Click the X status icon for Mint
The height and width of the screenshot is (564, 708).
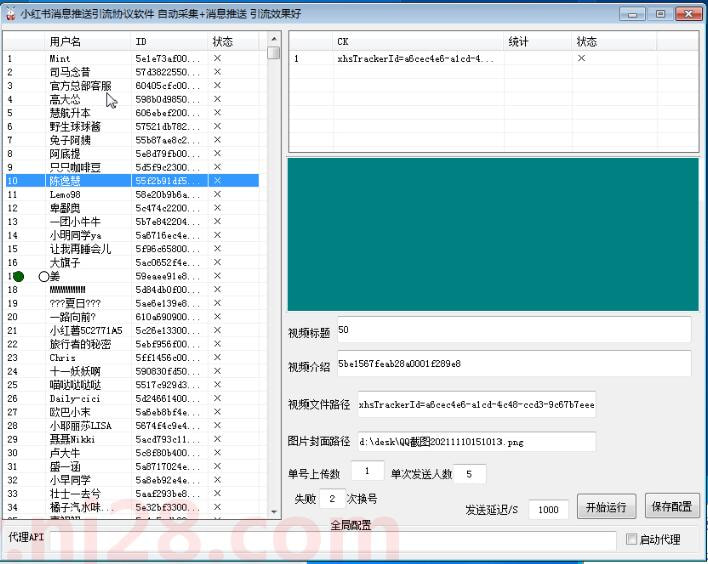[217, 58]
